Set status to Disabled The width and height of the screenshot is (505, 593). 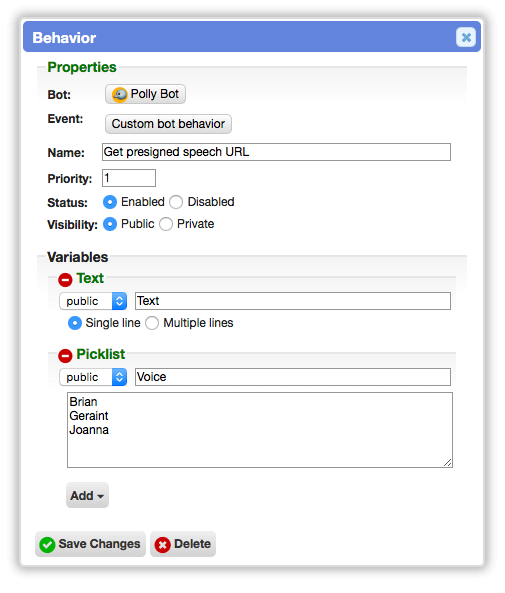tap(176, 202)
